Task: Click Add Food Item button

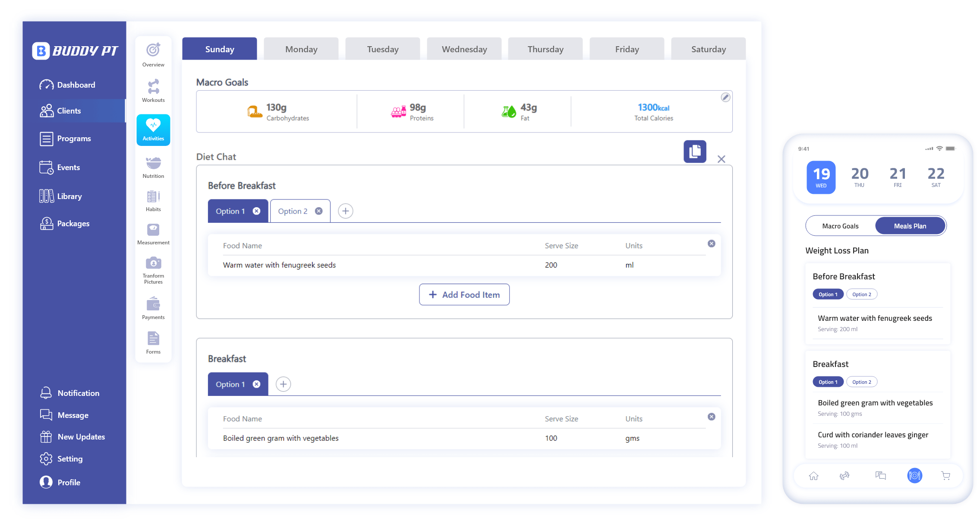Action: pos(464,294)
